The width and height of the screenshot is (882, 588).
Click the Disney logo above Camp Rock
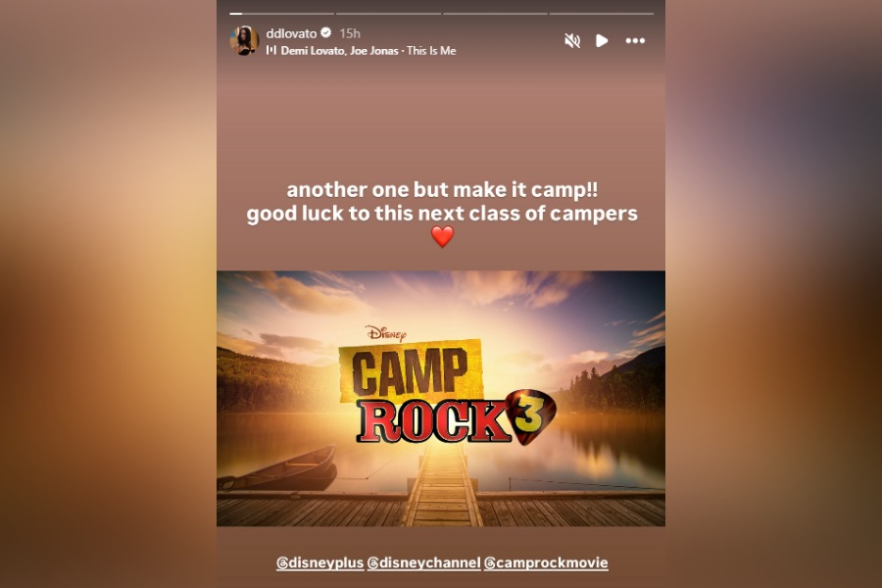point(386,333)
